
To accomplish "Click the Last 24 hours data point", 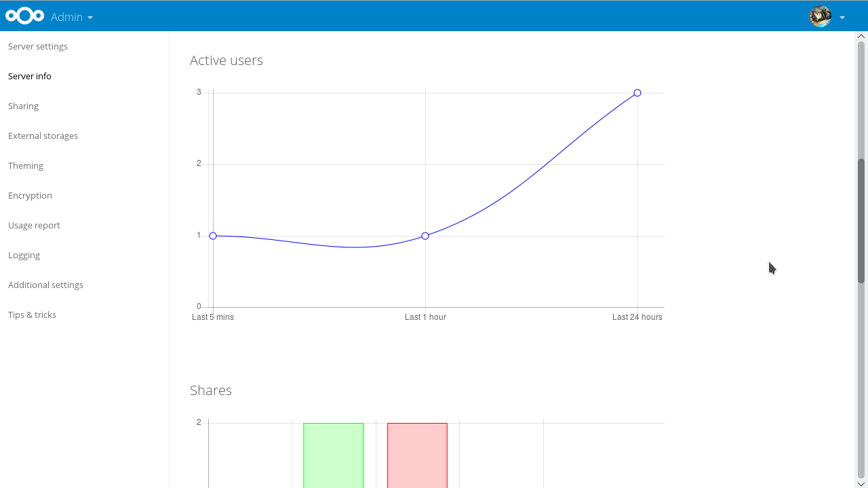I will [637, 93].
